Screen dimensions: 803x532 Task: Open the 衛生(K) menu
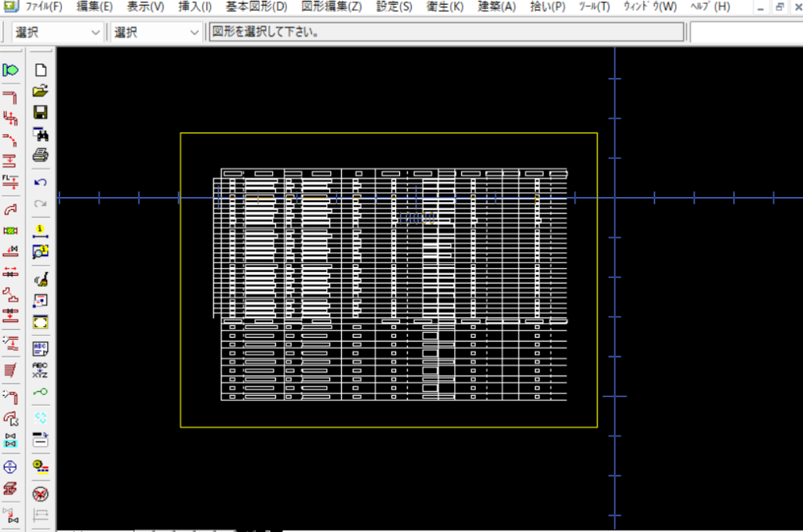coord(445,7)
